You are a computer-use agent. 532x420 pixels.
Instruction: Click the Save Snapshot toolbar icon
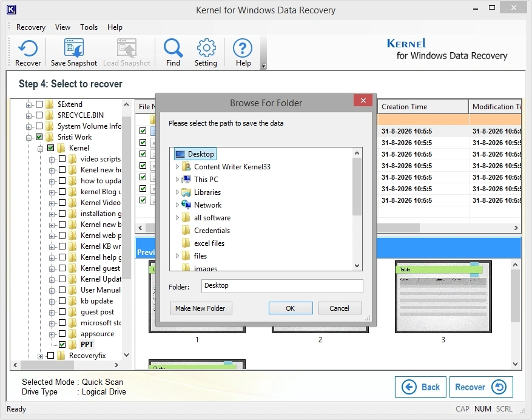(73, 52)
